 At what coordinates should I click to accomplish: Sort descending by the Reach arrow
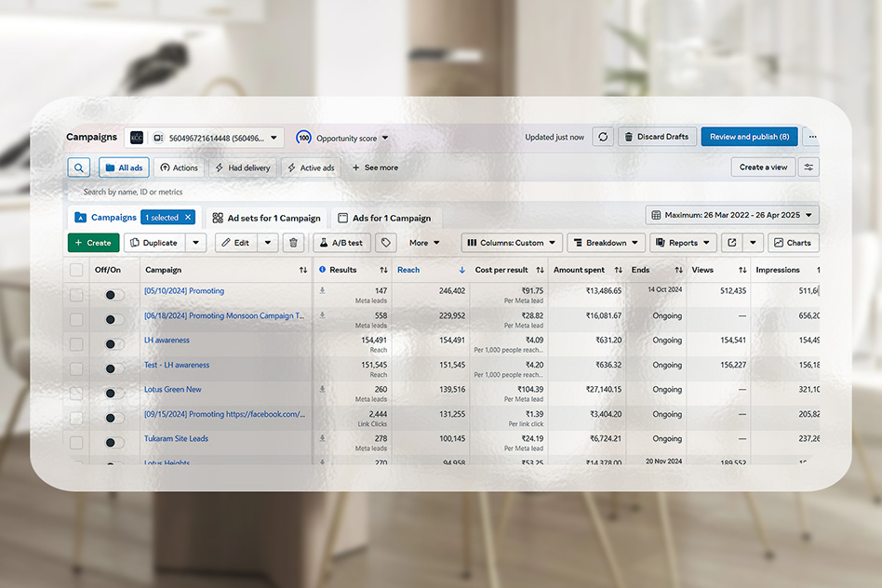[x=461, y=270]
